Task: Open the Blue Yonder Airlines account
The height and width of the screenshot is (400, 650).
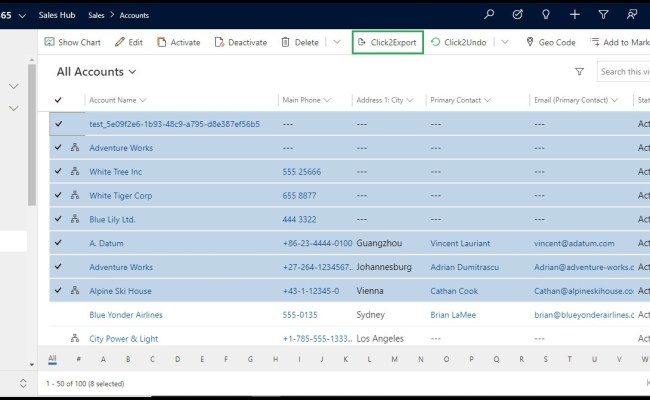Action: point(126,315)
